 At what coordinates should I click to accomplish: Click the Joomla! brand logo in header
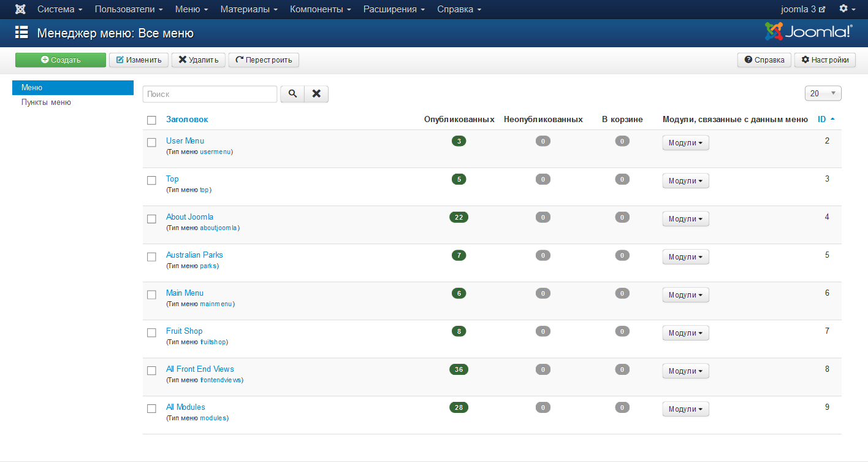click(809, 31)
